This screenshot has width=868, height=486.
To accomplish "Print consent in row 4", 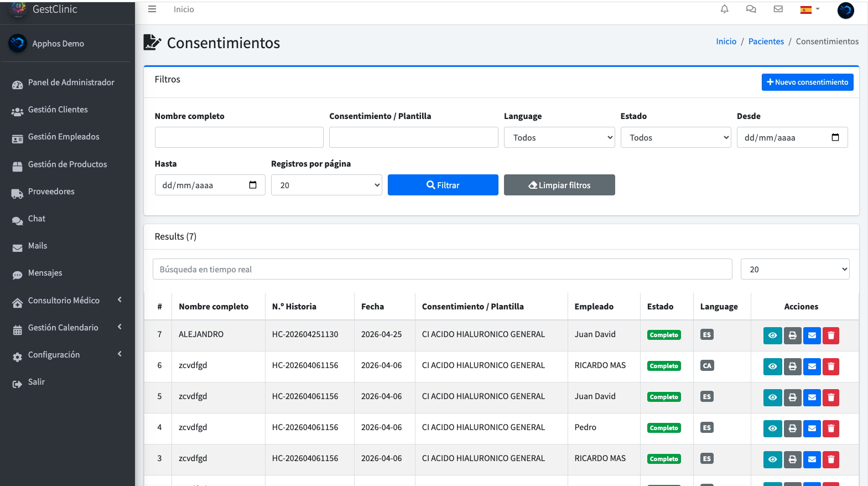I will [792, 428].
